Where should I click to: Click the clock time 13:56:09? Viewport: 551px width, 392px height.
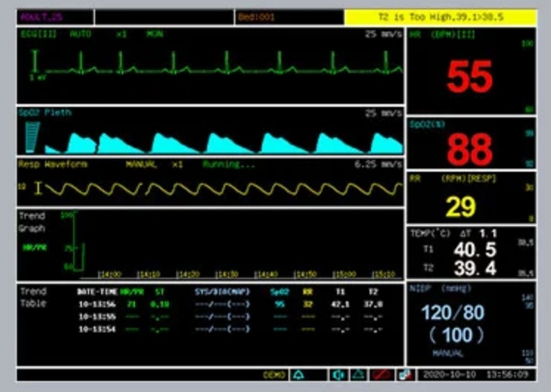coord(507,374)
